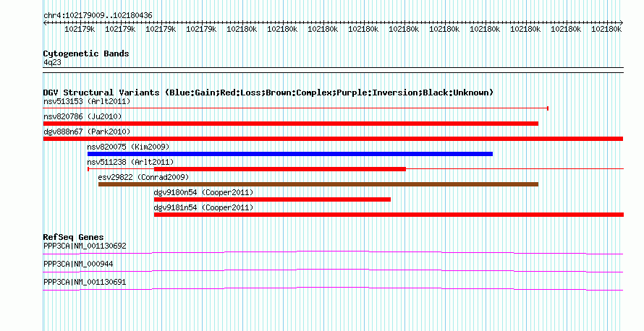Click the nsv513153 (Arlt2011) variant label
The image size is (644, 331).
tap(87, 101)
